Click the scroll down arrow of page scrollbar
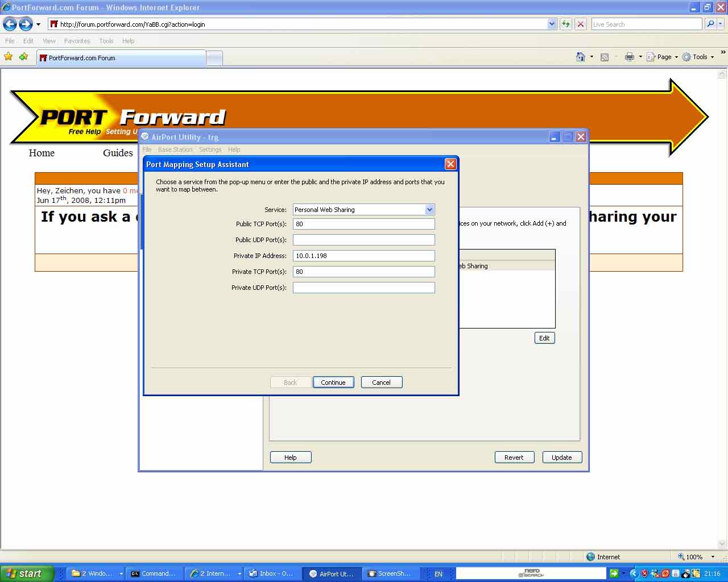 pyautogui.click(x=722, y=544)
